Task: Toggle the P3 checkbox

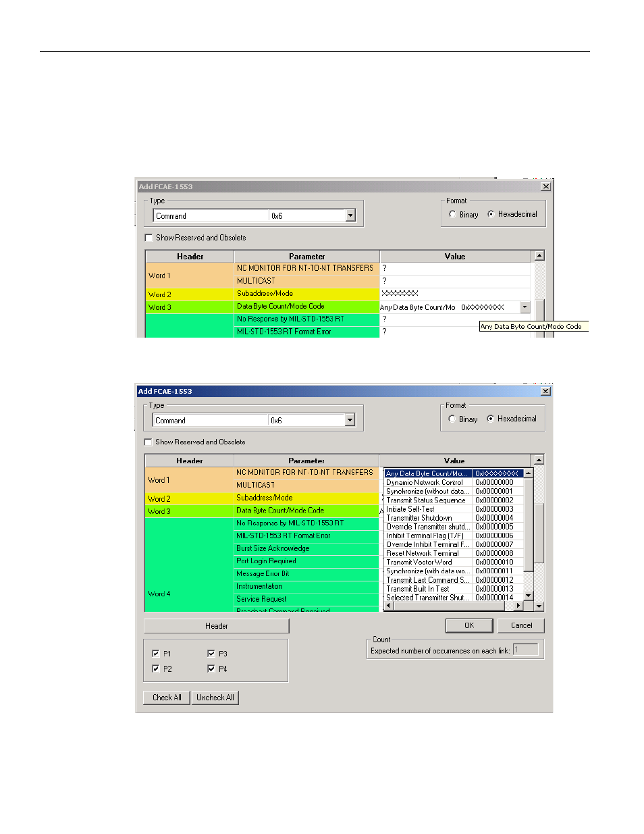Action: tap(211, 654)
